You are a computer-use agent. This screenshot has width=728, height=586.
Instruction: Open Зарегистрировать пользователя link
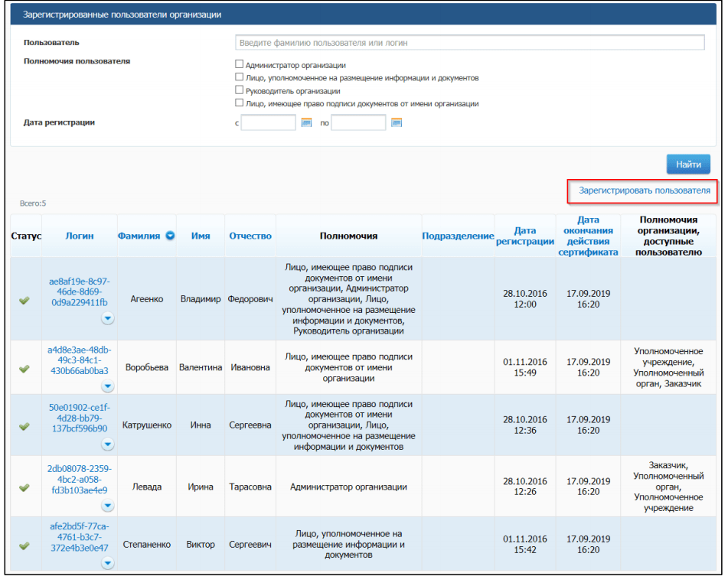(645, 190)
